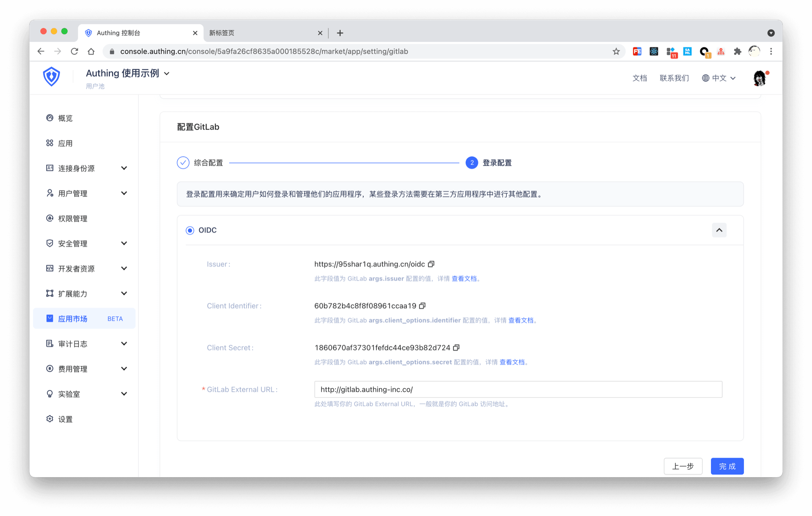Collapse the OIDC configuration panel

(x=719, y=230)
